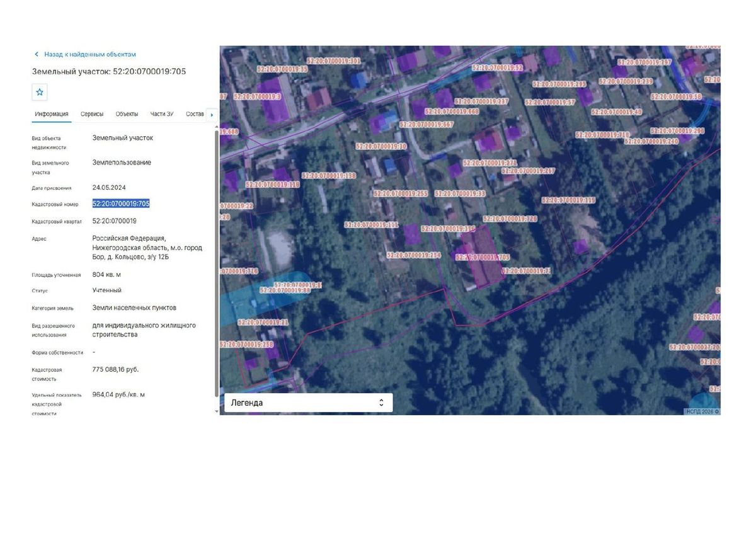Click the 'Вид разрешенного использования' usage value
Screen dimensions: 756x535
(144, 330)
